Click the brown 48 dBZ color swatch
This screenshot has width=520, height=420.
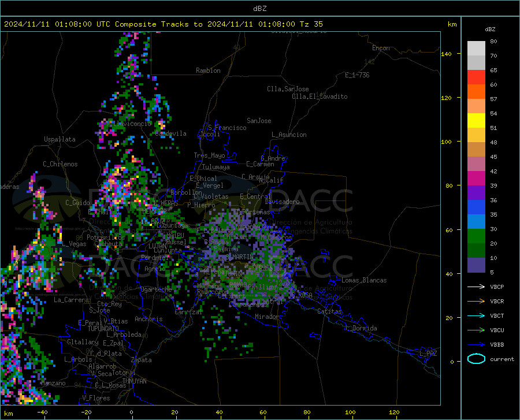[x=476, y=150]
